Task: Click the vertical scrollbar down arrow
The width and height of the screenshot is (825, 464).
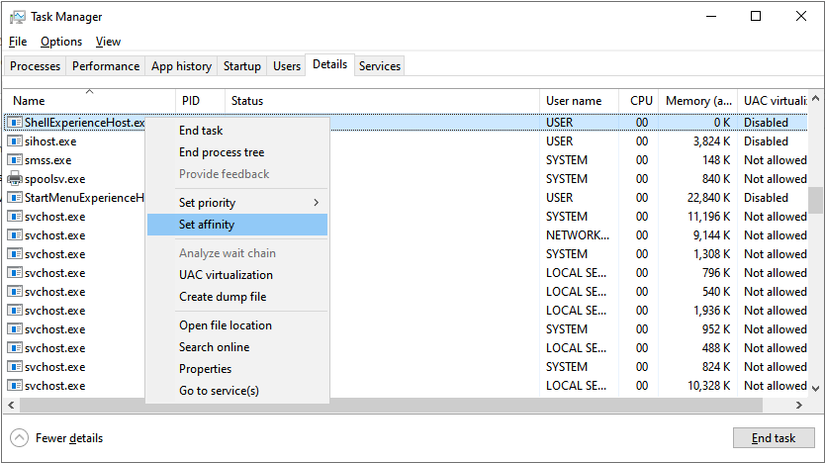Action: coord(816,389)
